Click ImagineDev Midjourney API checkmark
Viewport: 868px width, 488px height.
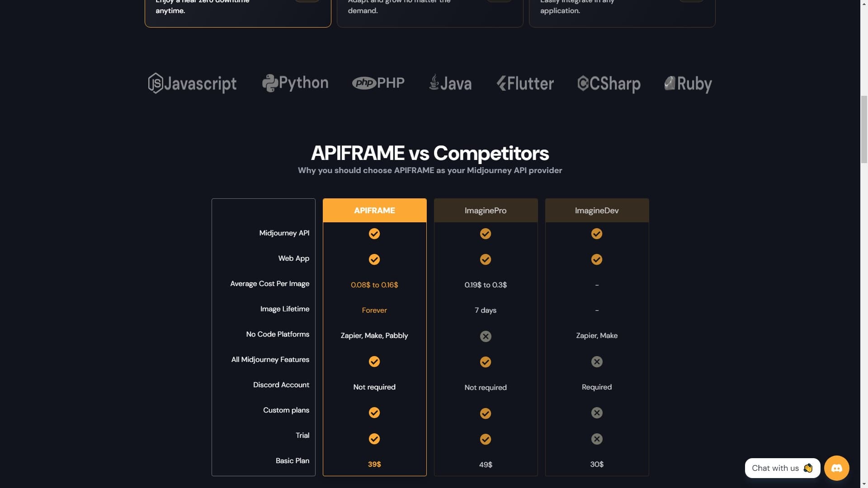pyautogui.click(x=597, y=234)
